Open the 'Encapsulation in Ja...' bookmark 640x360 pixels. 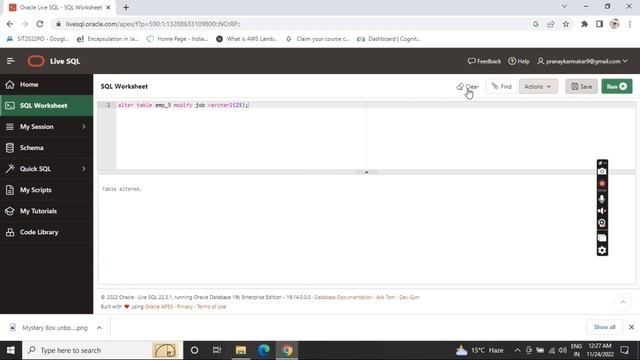pos(108,39)
